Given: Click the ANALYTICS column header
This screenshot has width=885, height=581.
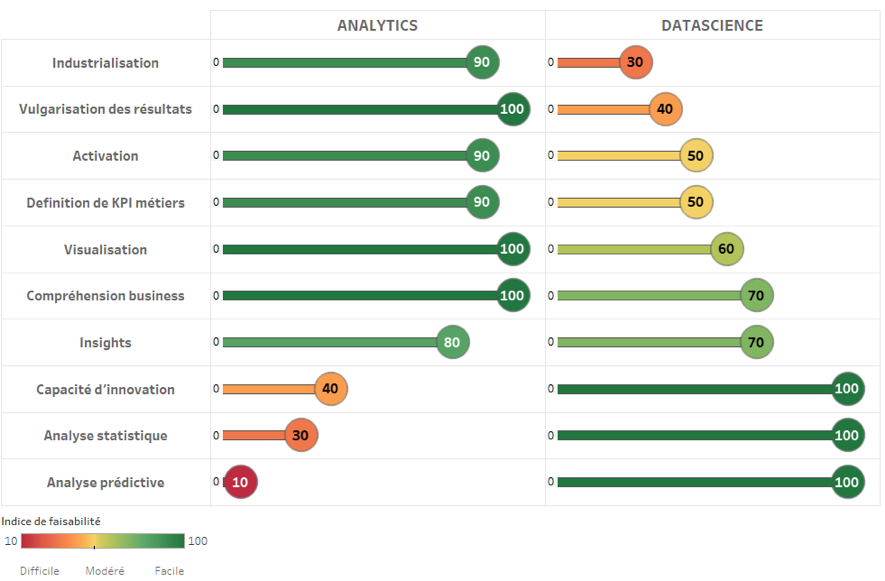Looking at the screenshot, I should point(377,25).
